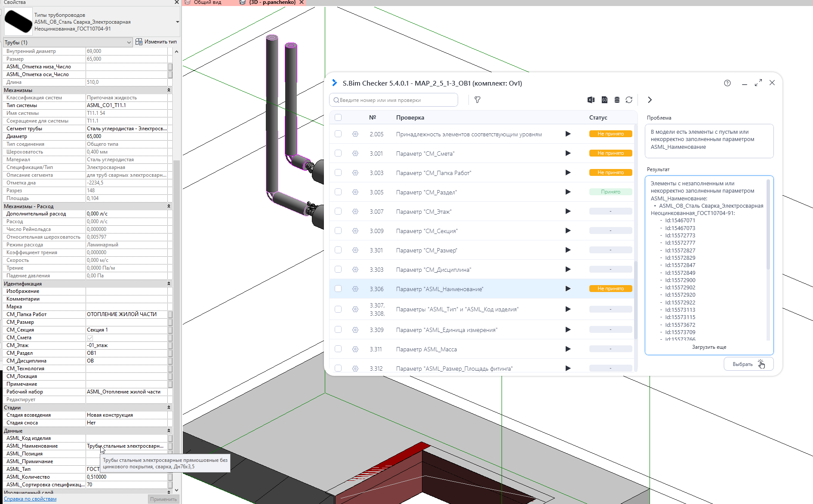Click the "Принято" status of check 3.005
Viewport: 813px width, 504px height.
tap(610, 192)
